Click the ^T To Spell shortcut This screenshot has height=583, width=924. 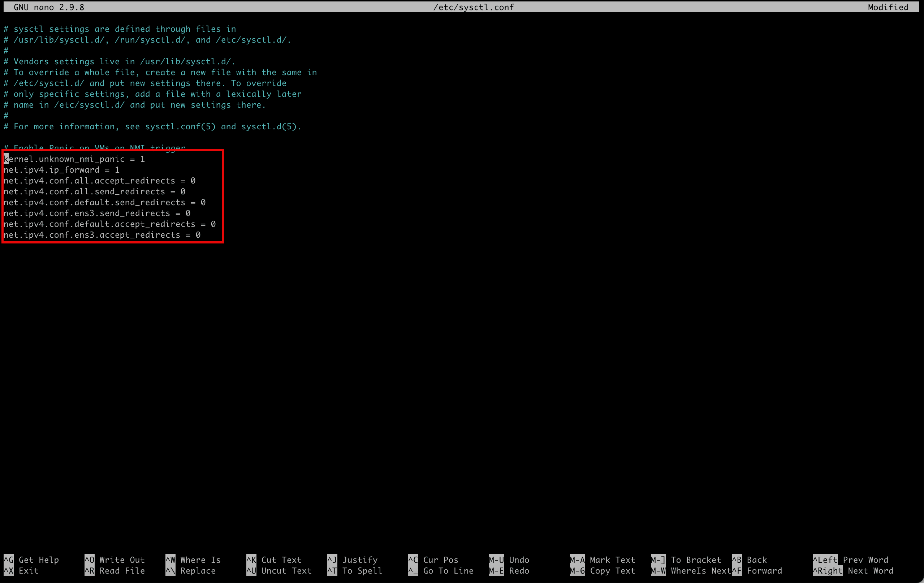click(355, 570)
